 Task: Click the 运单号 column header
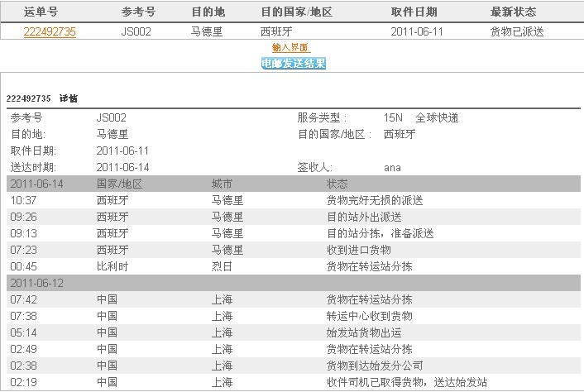(40, 12)
